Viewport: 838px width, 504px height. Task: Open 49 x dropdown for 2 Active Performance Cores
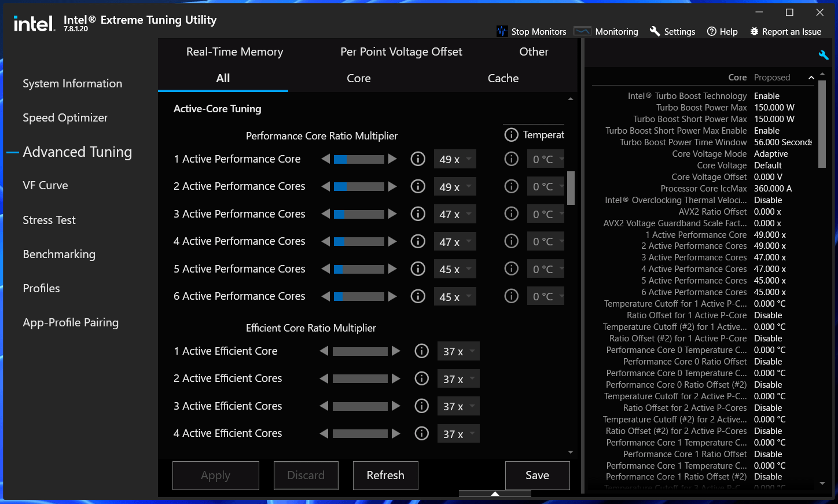pos(455,186)
